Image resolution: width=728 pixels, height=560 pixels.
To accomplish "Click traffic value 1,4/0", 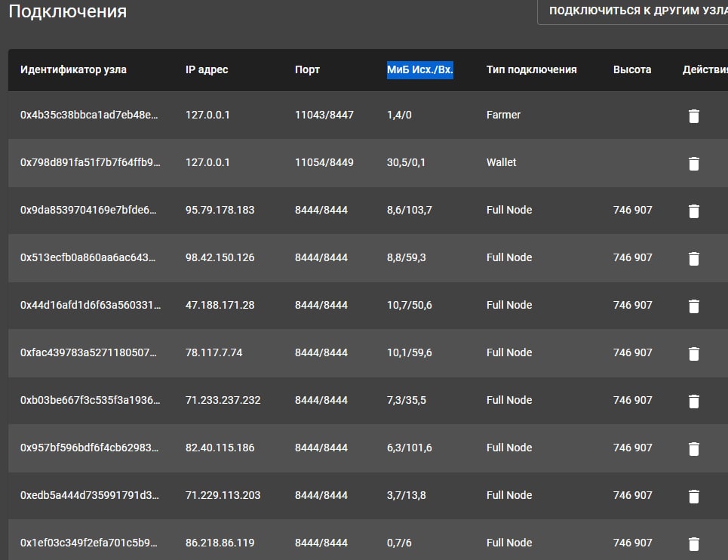I will pos(399,115).
